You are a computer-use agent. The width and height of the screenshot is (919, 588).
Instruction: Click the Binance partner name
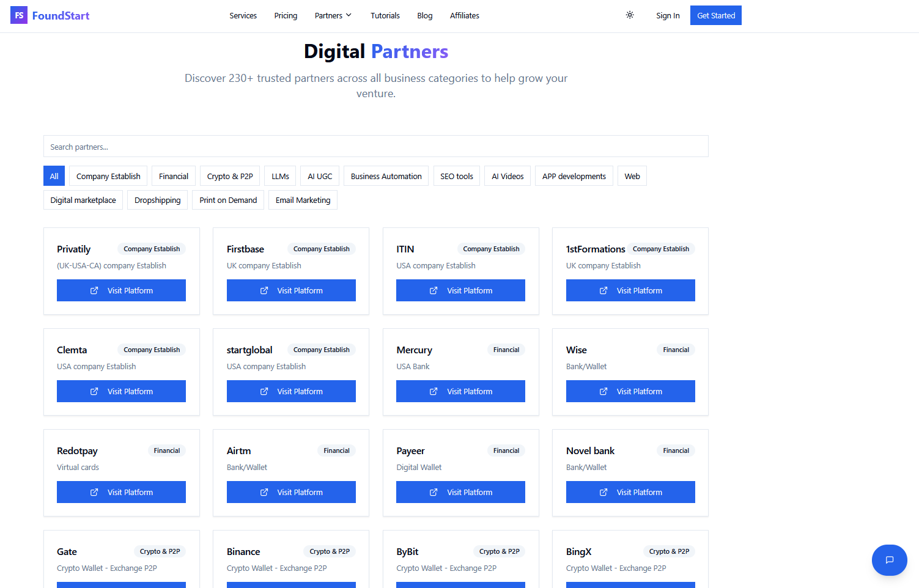coord(243,551)
